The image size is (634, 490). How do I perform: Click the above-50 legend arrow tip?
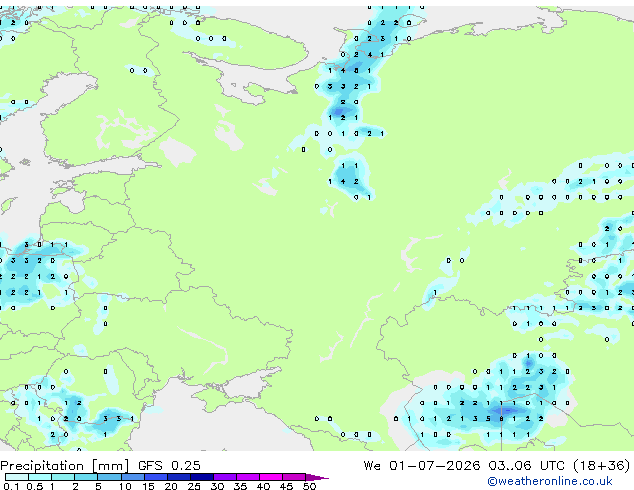pyautogui.click(x=317, y=478)
